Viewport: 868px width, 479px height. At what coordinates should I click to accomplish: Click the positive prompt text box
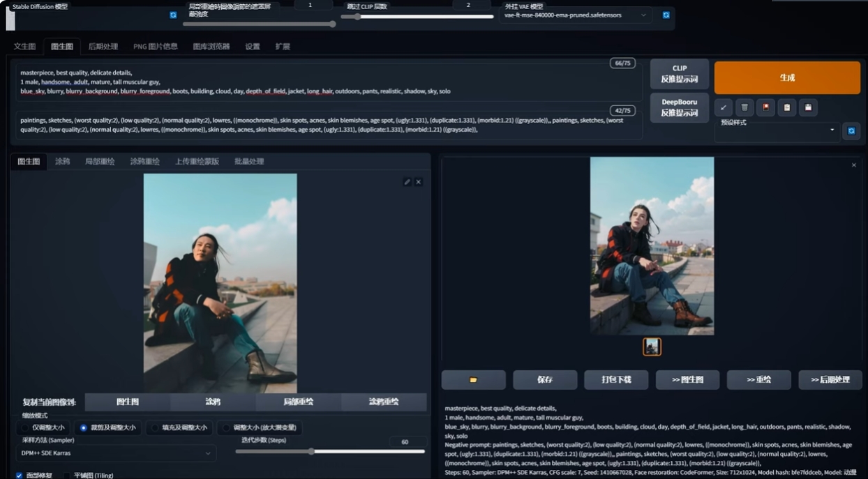click(x=329, y=82)
